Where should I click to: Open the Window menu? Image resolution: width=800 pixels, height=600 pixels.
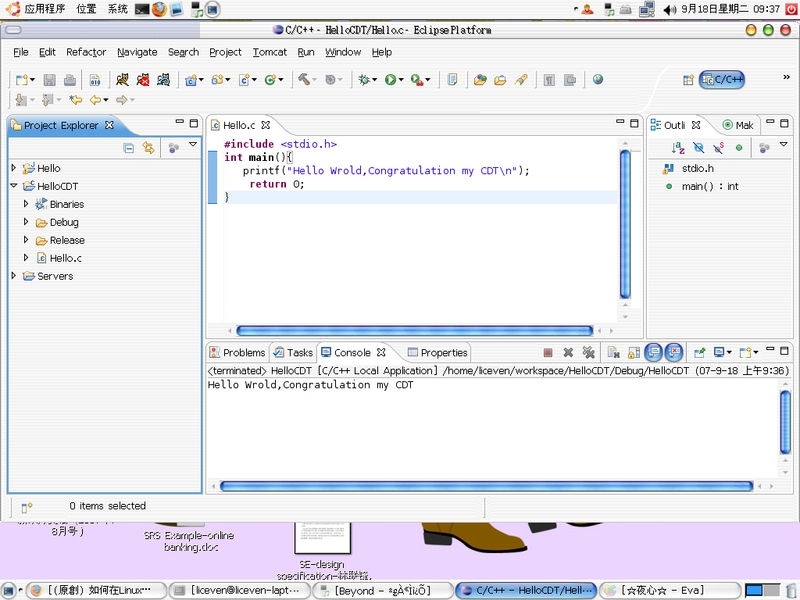click(343, 52)
